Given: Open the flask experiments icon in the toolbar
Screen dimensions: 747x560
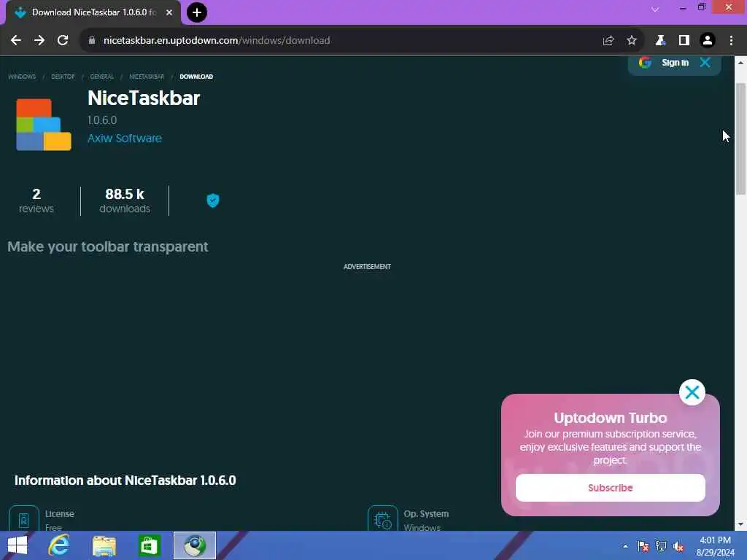Looking at the screenshot, I should (x=660, y=41).
